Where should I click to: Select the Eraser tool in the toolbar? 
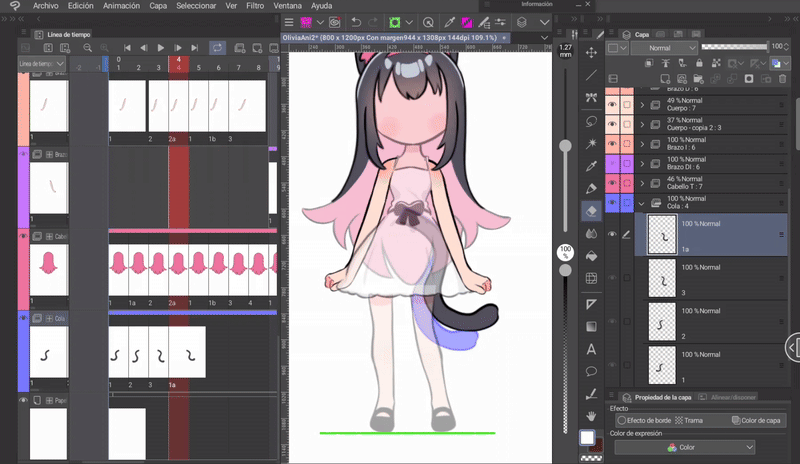click(591, 210)
